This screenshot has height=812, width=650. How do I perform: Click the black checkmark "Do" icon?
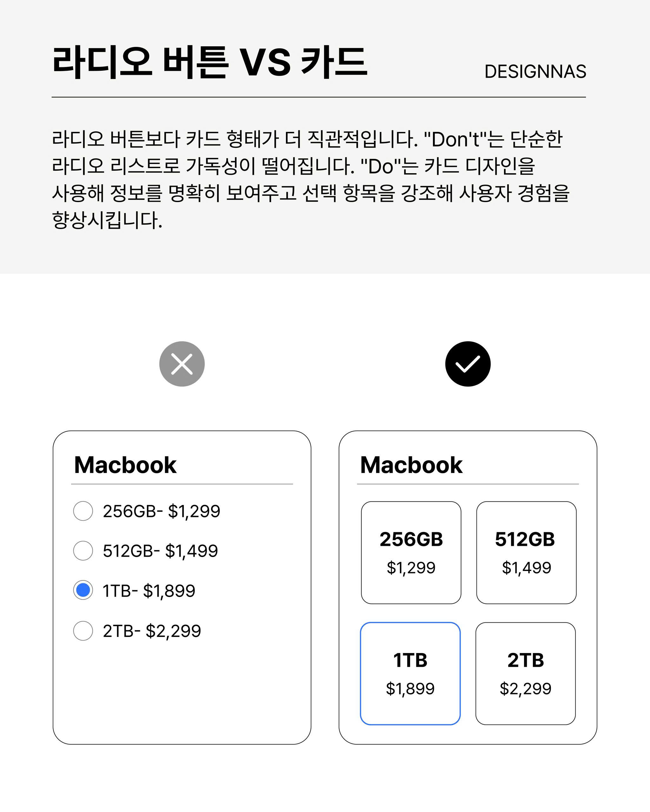(468, 364)
